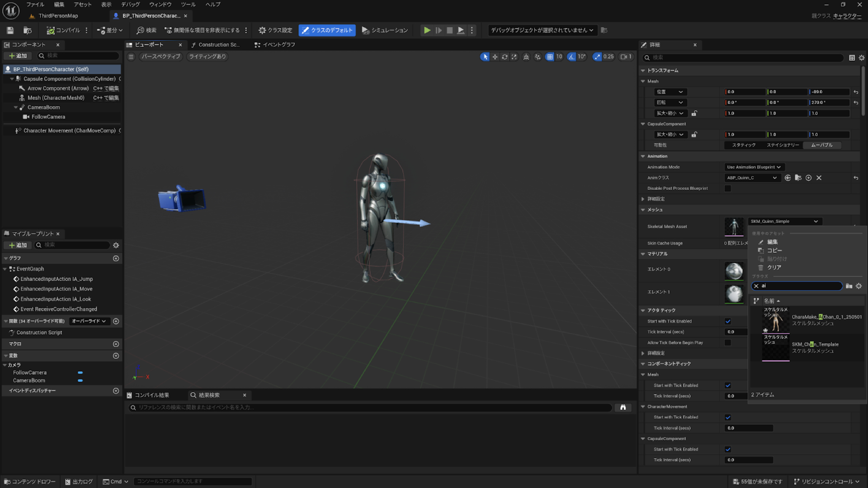Open the debug object selection dropdown
Viewport: 868px width, 488px height.
542,30
